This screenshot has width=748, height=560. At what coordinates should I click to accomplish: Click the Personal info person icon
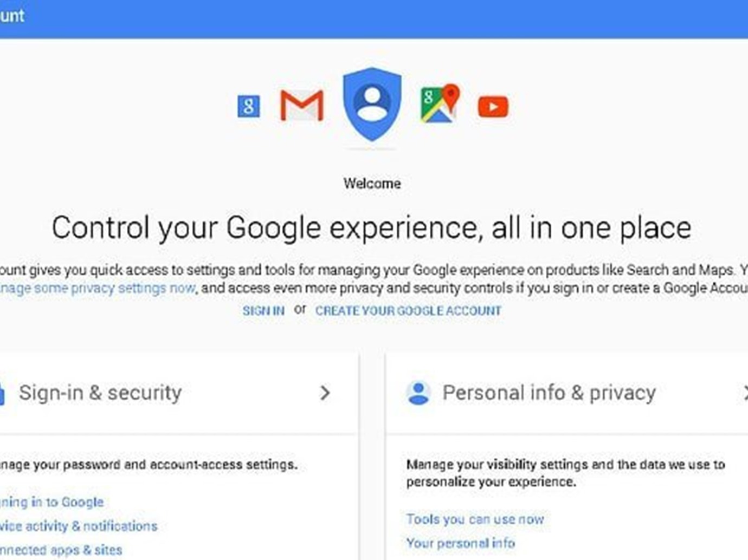click(418, 393)
